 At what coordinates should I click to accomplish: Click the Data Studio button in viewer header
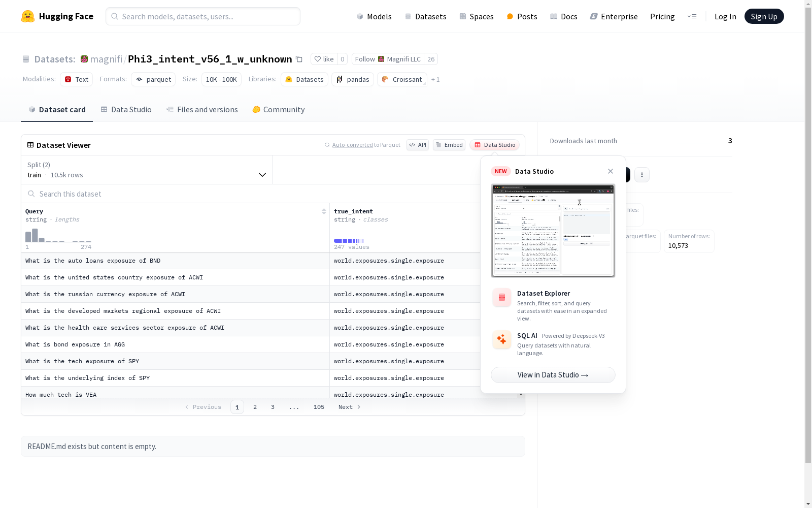(494, 145)
